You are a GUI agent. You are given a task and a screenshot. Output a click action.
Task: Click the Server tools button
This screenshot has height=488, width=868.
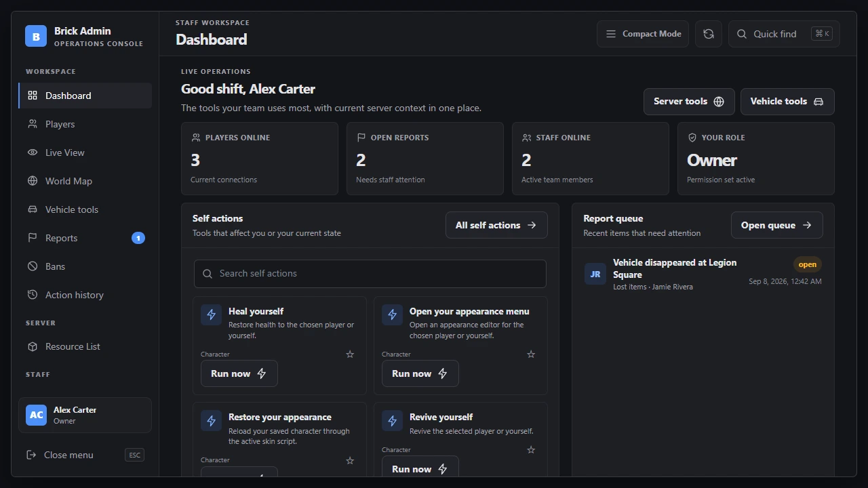click(x=689, y=102)
